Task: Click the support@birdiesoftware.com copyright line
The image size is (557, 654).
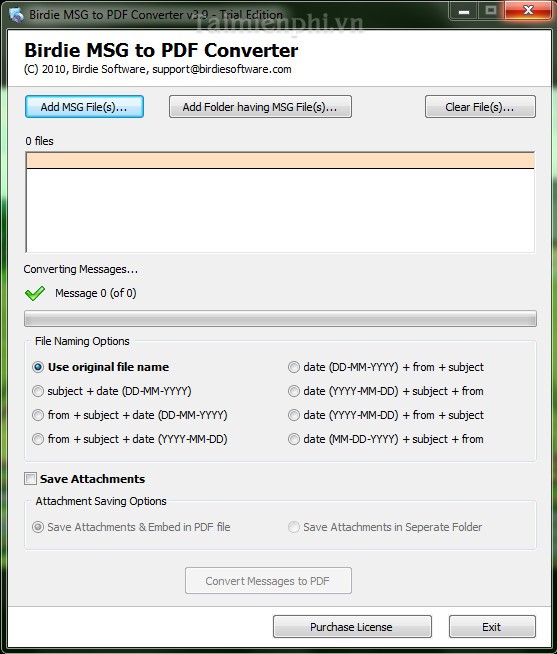Action: (x=158, y=69)
